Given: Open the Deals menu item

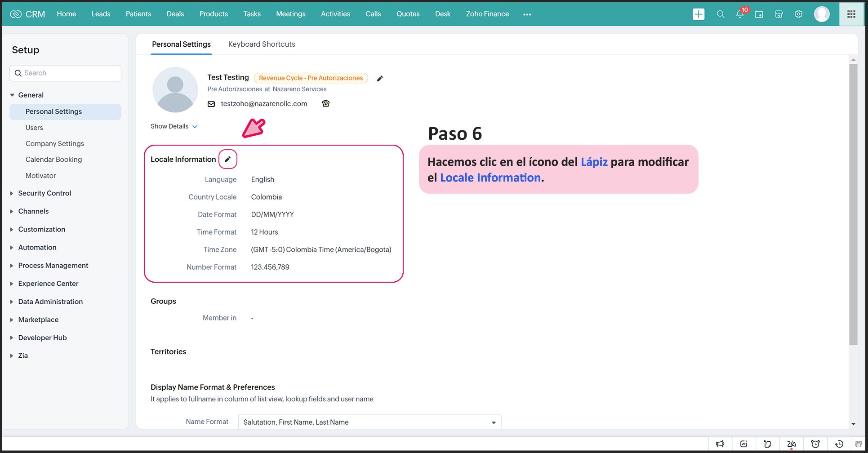Looking at the screenshot, I should click(x=175, y=14).
